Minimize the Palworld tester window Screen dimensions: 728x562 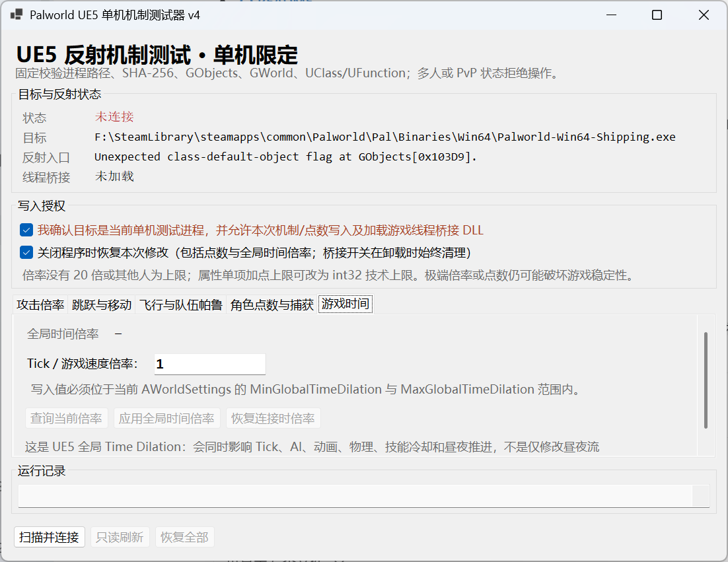click(x=612, y=15)
